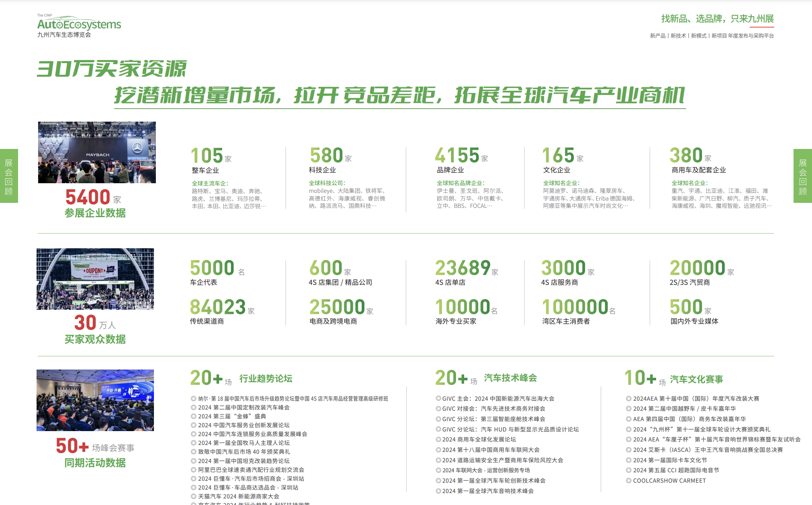The width and height of the screenshot is (812, 505).
Task: Click the 600 家 4S 店集团 stat
Action: click(341, 273)
